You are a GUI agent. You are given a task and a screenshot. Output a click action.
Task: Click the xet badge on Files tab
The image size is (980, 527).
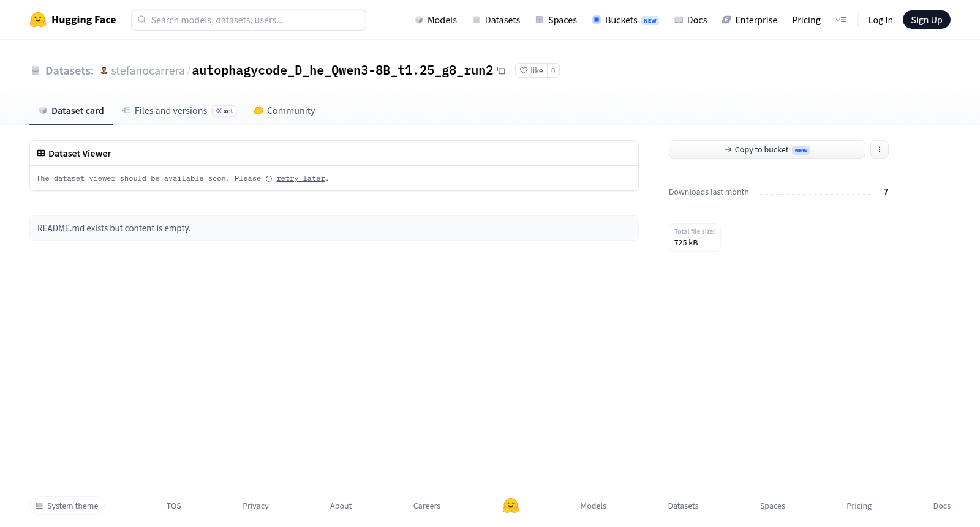coord(224,111)
